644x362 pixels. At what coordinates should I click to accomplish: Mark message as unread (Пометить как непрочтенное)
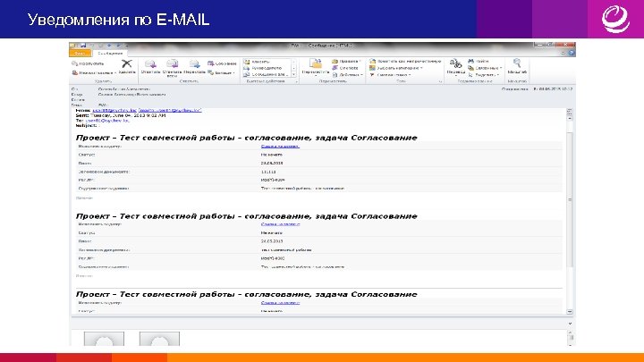pos(405,61)
